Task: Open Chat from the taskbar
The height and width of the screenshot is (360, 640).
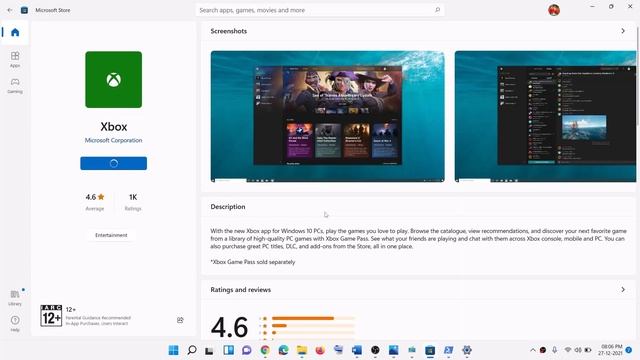Action: click(x=247, y=350)
